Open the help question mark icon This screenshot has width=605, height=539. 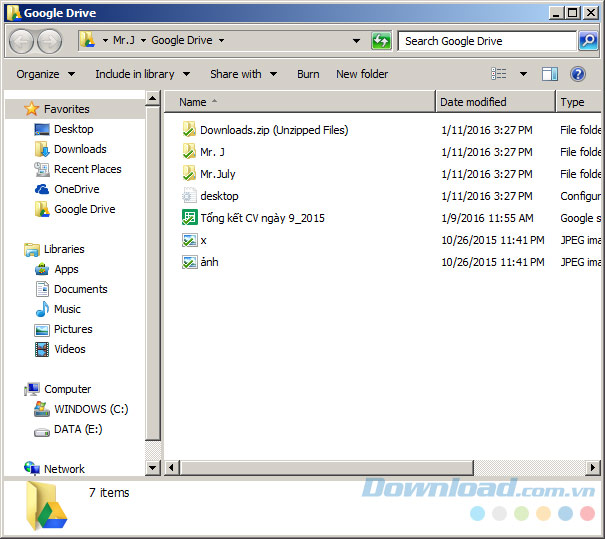tap(578, 74)
